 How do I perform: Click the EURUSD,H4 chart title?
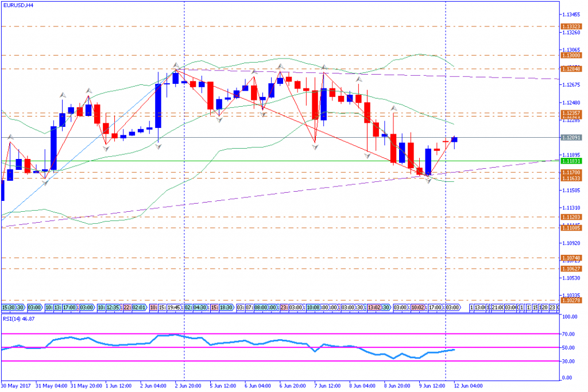[x=18, y=5]
